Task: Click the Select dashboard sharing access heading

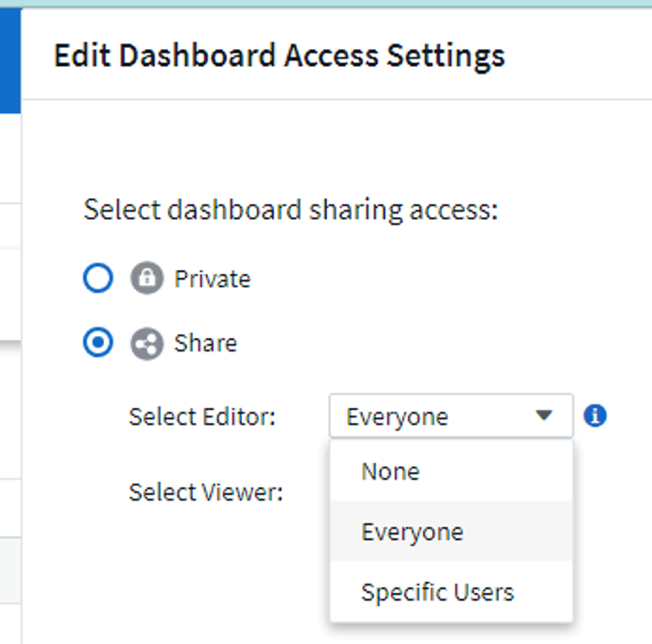Action: tap(290, 210)
